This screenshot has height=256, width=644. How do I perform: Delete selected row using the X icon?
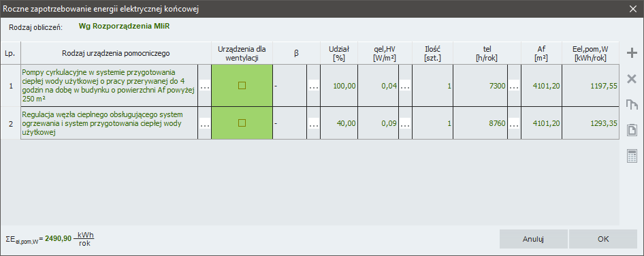632,79
